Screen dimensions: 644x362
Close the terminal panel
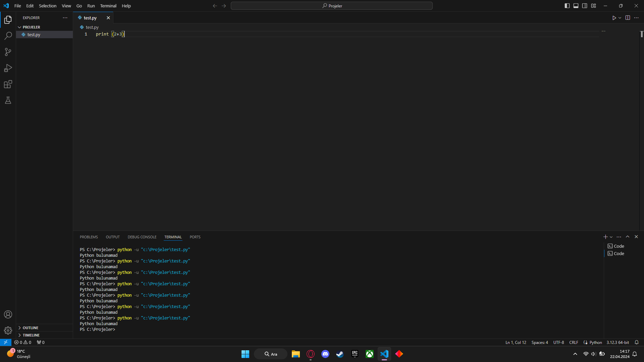click(636, 237)
